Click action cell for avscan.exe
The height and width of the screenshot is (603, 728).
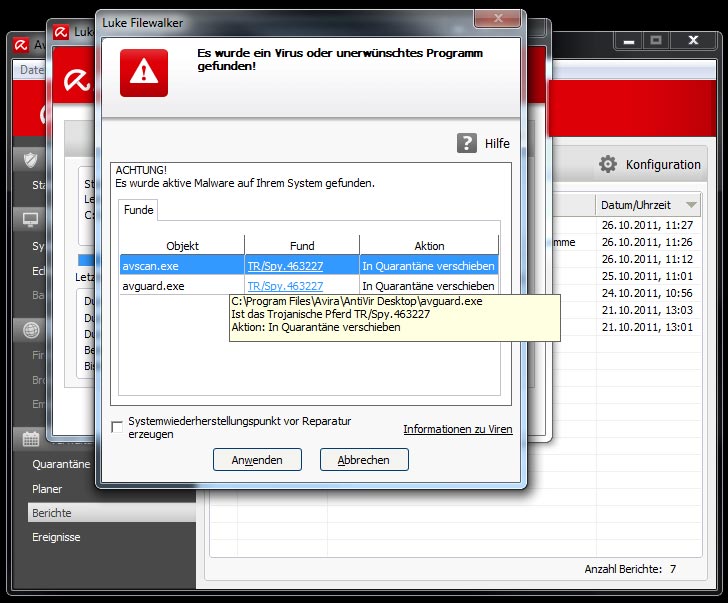pos(429,266)
